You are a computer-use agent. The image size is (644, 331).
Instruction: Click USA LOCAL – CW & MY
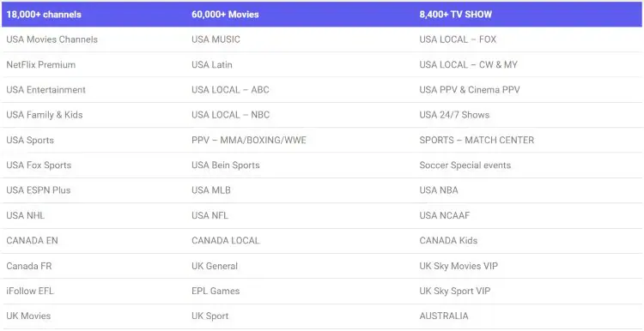(468, 65)
